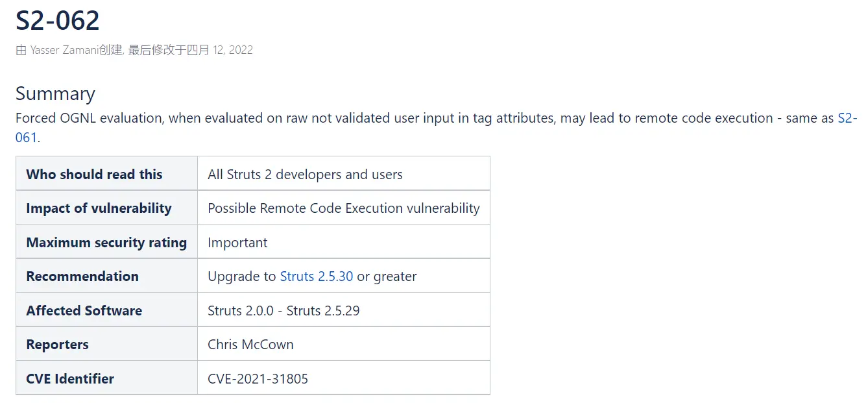The width and height of the screenshot is (868, 403).
Task: Click the Summary heading
Action: tap(55, 93)
